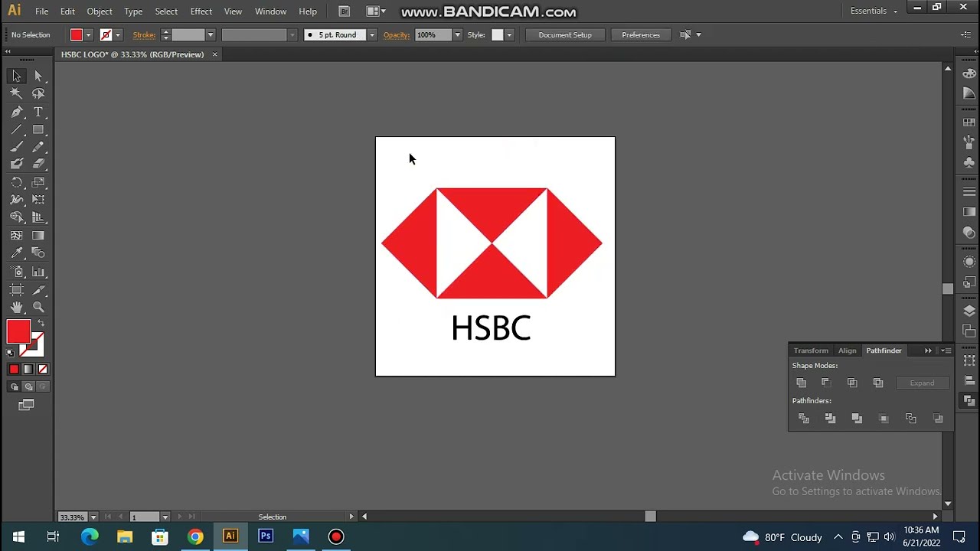Image resolution: width=980 pixels, height=551 pixels.
Task: Apply the Divide pathfinder
Action: coord(804,418)
